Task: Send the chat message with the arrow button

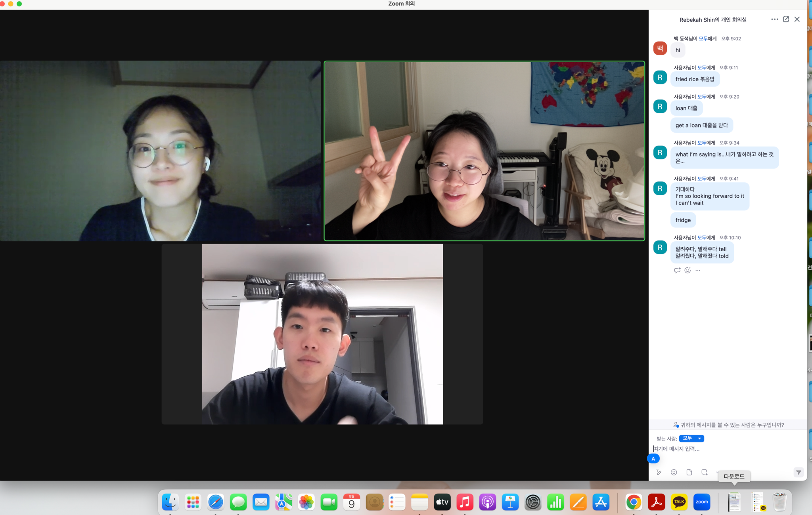Action: coord(798,472)
